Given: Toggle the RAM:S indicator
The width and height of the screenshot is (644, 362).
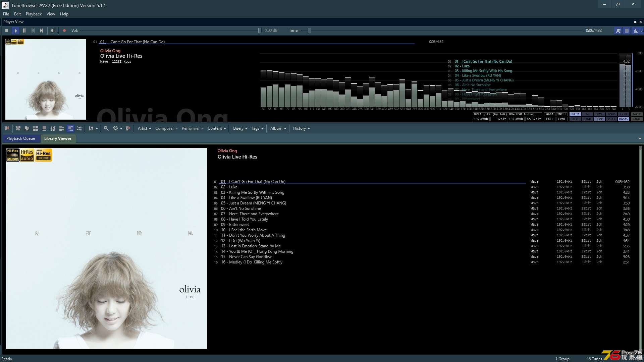Looking at the screenshot, I should (623, 119).
